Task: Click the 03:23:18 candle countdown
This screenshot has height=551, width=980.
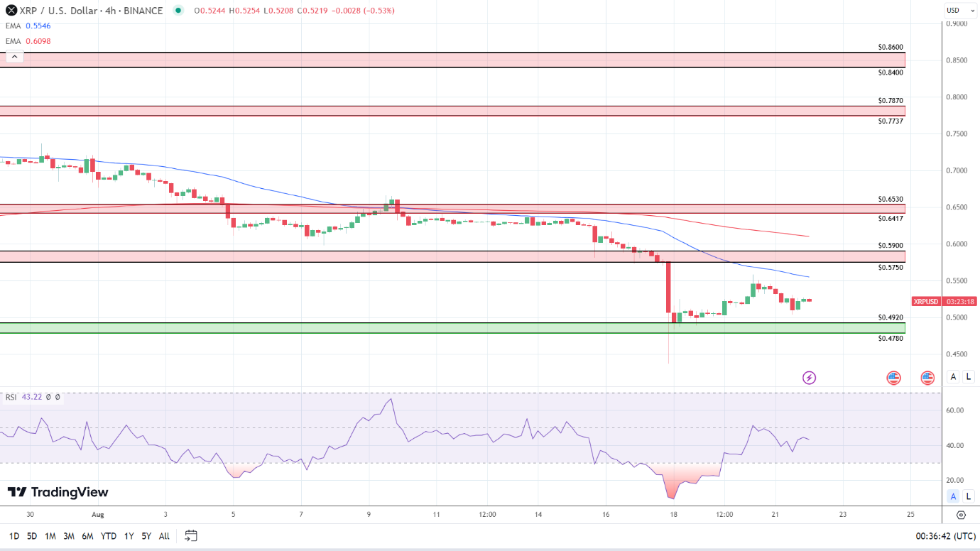Action: coord(961,301)
